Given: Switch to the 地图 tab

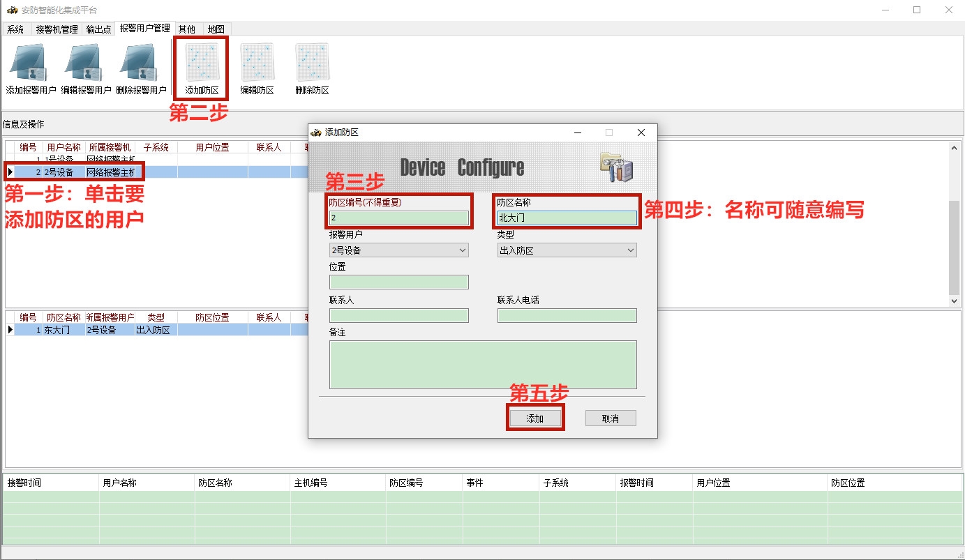Looking at the screenshot, I should click(x=216, y=29).
